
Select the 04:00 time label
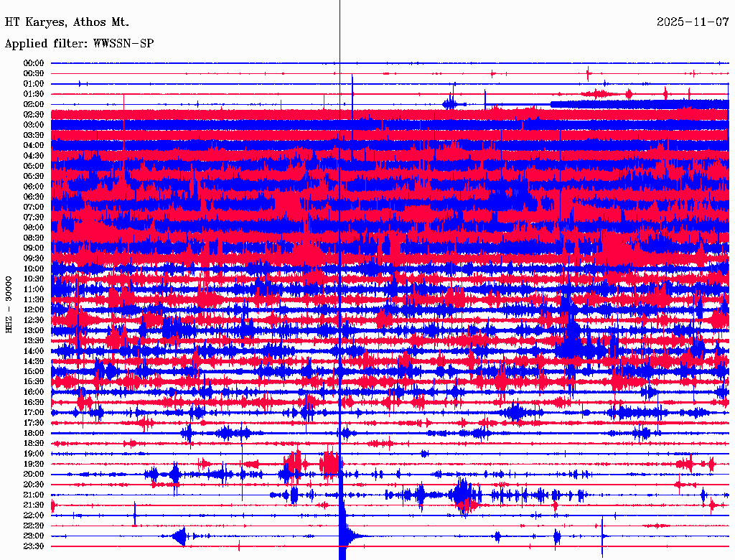[x=34, y=146]
